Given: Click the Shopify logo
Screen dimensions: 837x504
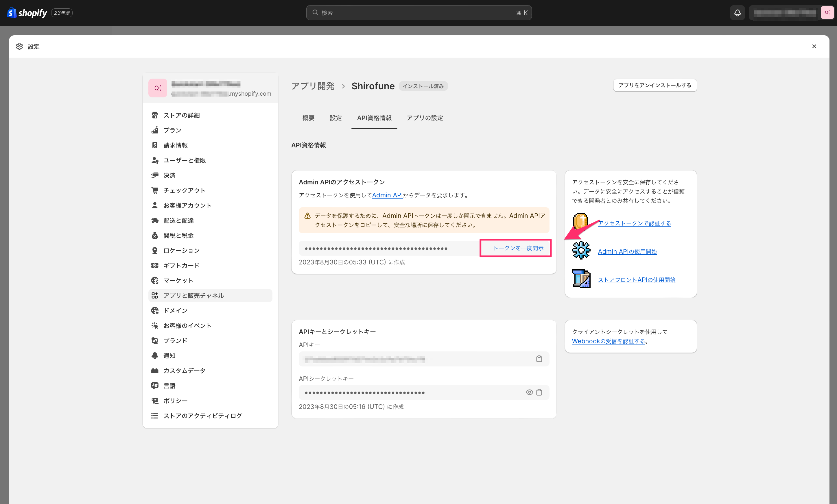Looking at the screenshot, I should click(27, 13).
